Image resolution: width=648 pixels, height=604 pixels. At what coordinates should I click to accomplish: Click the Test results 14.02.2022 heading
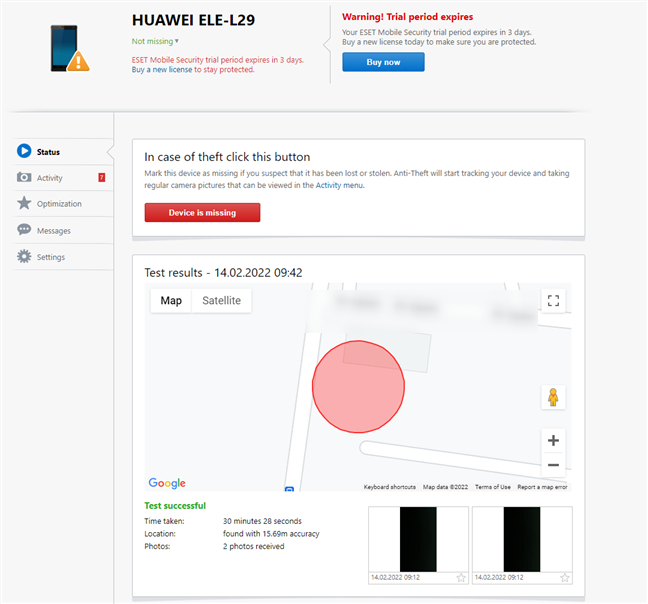[223, 273]
